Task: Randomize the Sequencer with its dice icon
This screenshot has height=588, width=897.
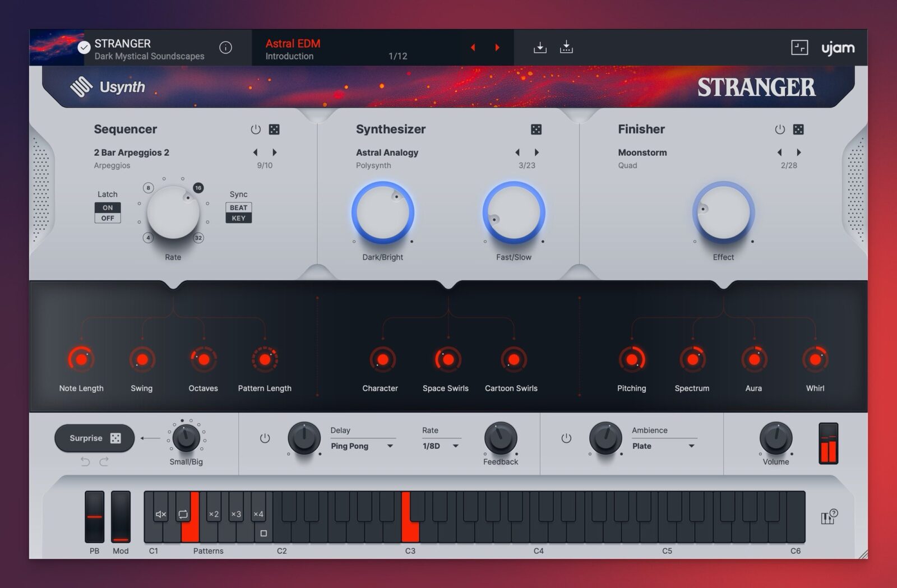Action: [274, 129]
